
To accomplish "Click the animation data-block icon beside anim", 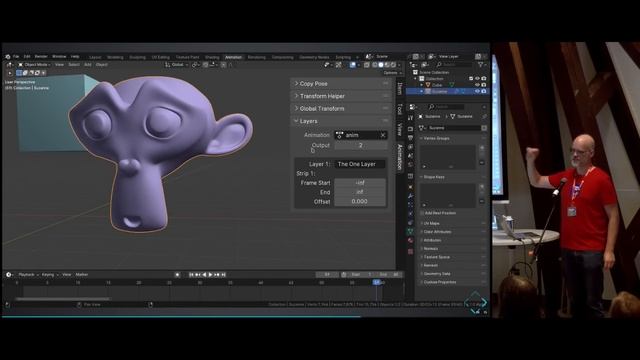I will coord(339,135).
